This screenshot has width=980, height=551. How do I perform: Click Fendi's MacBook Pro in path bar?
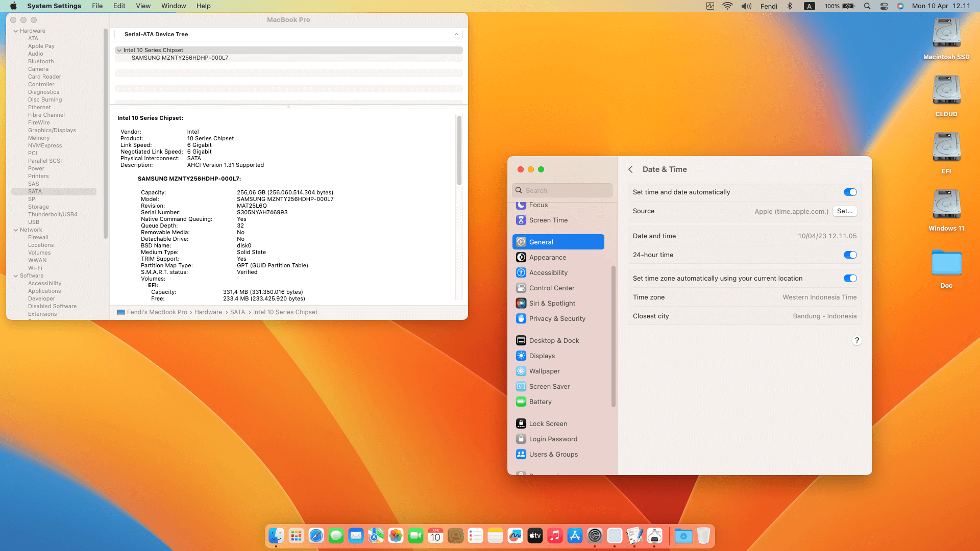[152, 312]
